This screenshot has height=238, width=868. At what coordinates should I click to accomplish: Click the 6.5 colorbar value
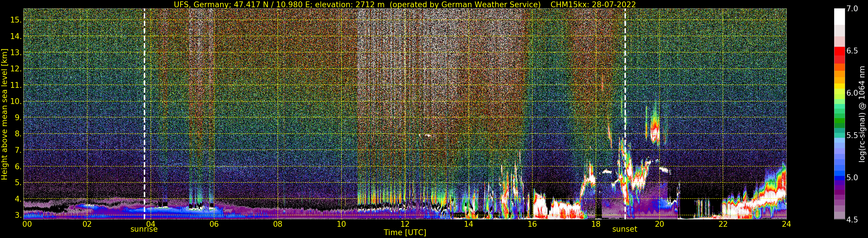tap(852, 51)
